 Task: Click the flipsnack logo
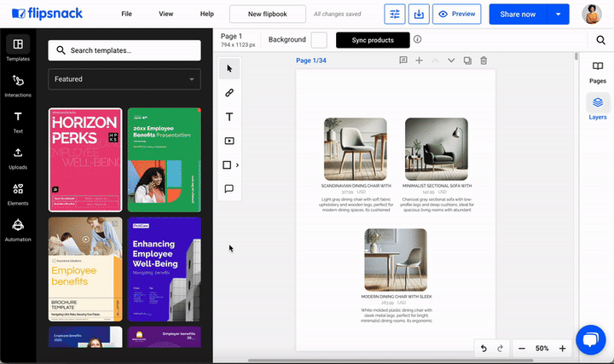tap(48, 14)
